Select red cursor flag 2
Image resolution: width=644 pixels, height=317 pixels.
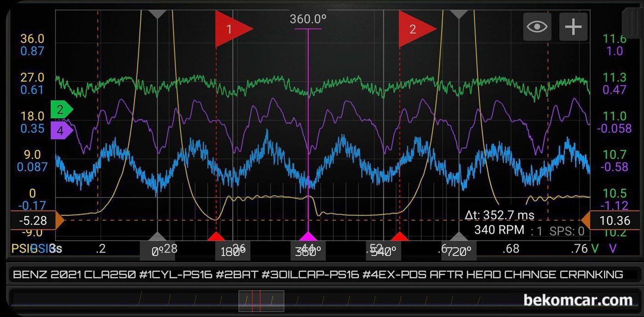[417, 29]
